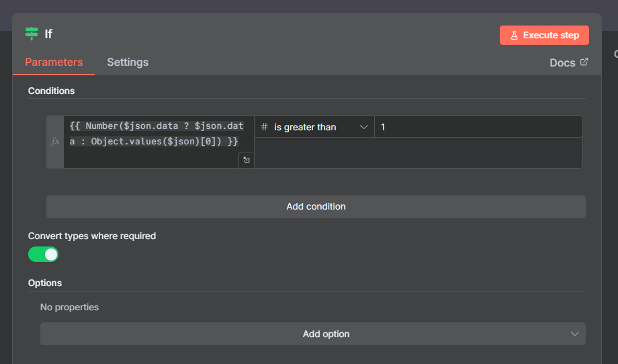The width and height of the screenshot is (618, 364).
Task: Click the # number type icon
Action: 265,127
